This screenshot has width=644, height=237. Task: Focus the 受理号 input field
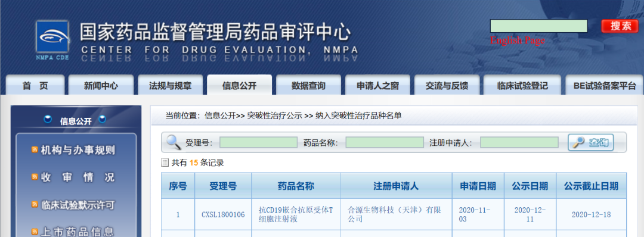tap(258, 142)
